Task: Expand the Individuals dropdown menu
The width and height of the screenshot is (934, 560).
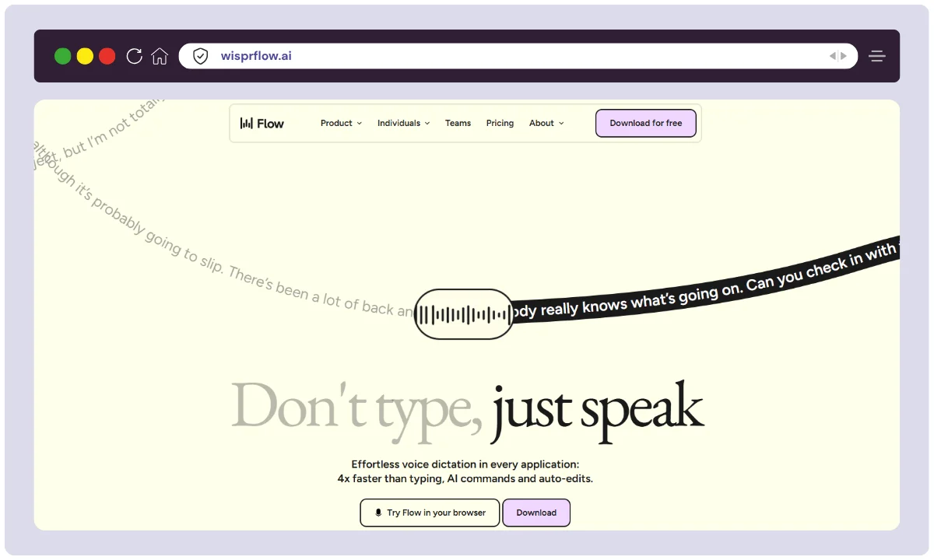Action: [x=403, y=123]
